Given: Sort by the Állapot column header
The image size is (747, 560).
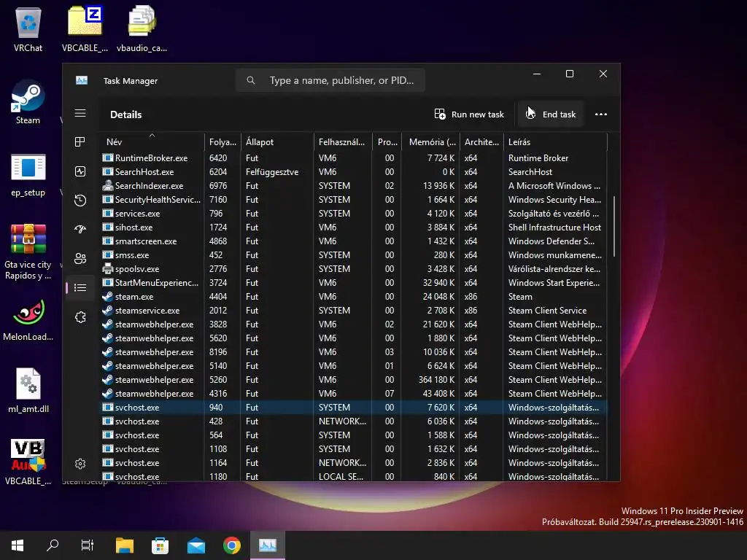Looking at the screenshot, I should tap(278, 142).
